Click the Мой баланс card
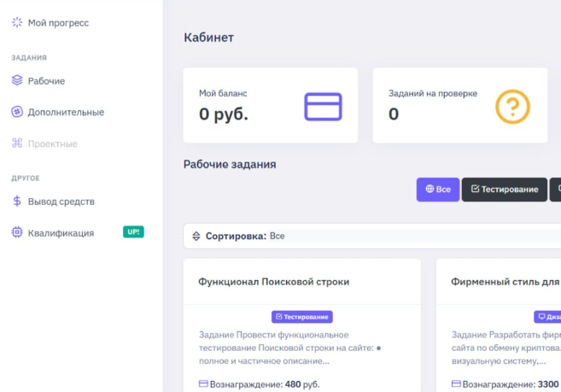The width and height of the screenshot is (561, 392). click(x=271, y=105)
